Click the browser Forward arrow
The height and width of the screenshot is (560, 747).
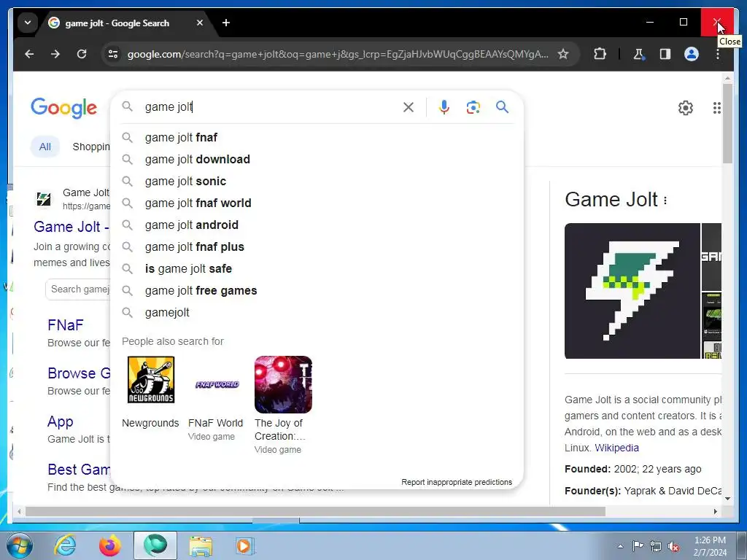point(55,54)
